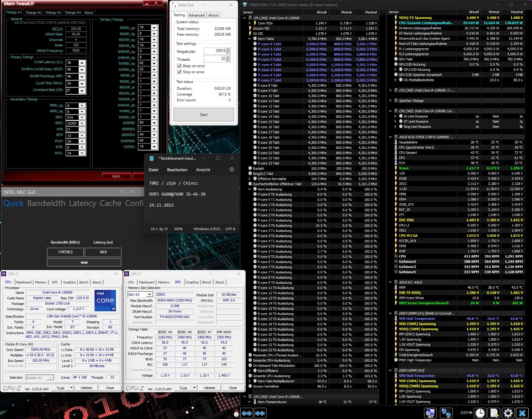Switch to Timings #2 tab in Mem TweakIt
This screenshot has height=419, width=532.
coord(34,13)
